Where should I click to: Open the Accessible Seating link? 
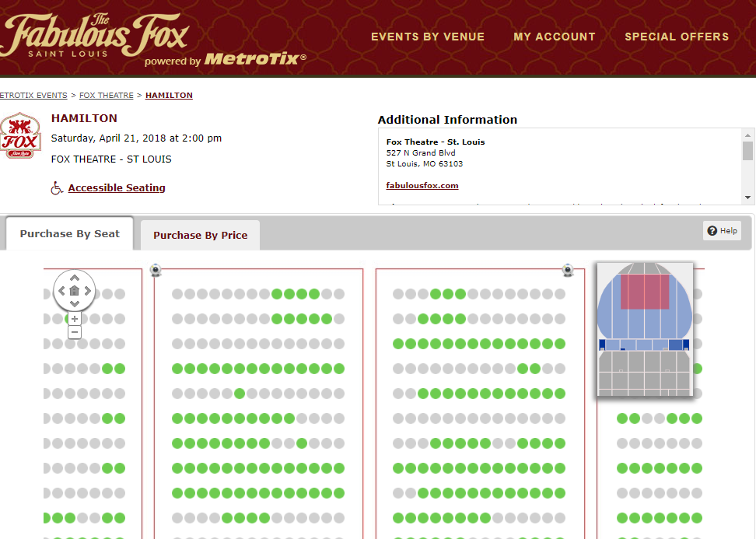pyautogui.click(x=117, y=187)
